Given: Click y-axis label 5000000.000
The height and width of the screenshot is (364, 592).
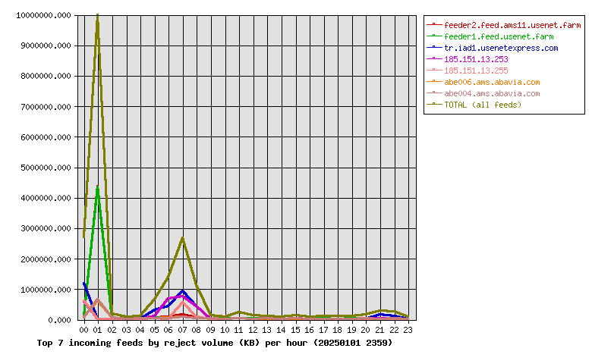Looking at the screenshot, I should click(x=46, y=168).
